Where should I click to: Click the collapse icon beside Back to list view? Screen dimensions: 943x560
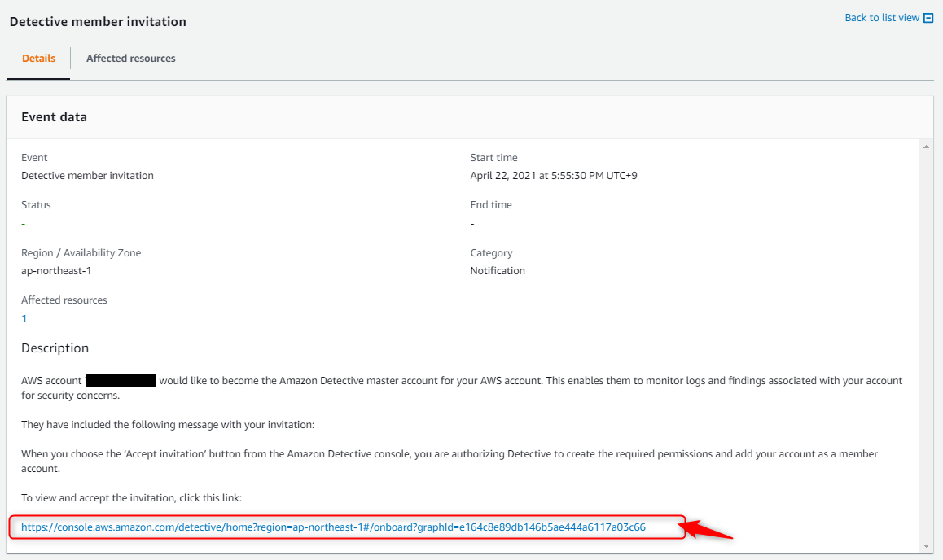928,18
